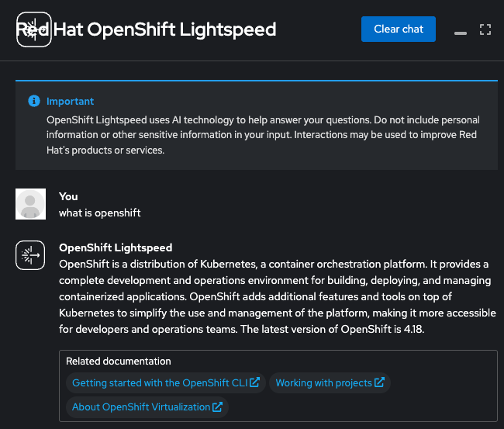The height and width of the screenshot is (429, 504).
Task: Click the user avatar beside You
Action: point(31,204)
